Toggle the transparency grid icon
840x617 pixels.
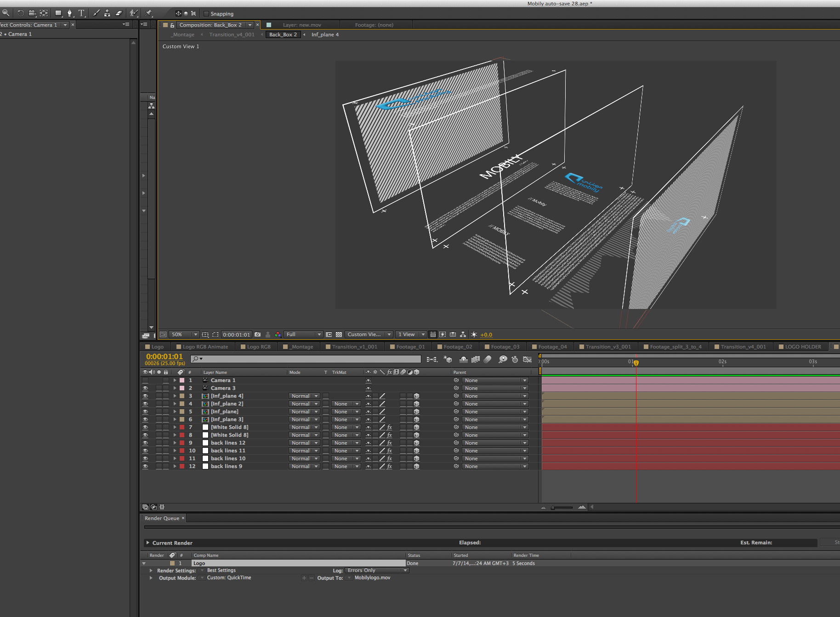339,334
